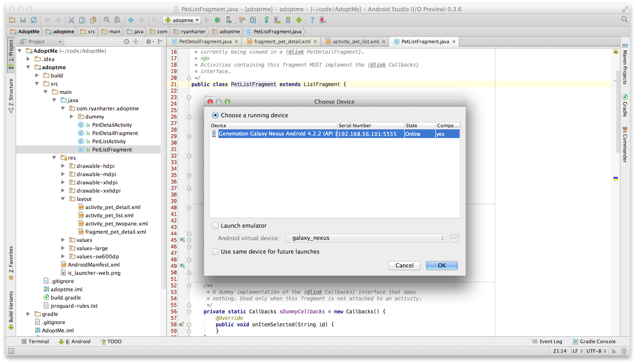
Task: Select the Launch emulator radio button
Action: (215, 225)
